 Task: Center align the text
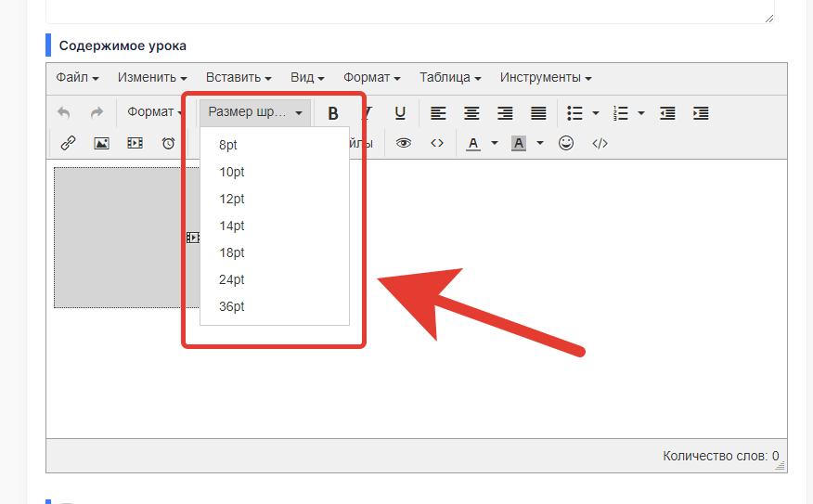(x=471, y=113)
